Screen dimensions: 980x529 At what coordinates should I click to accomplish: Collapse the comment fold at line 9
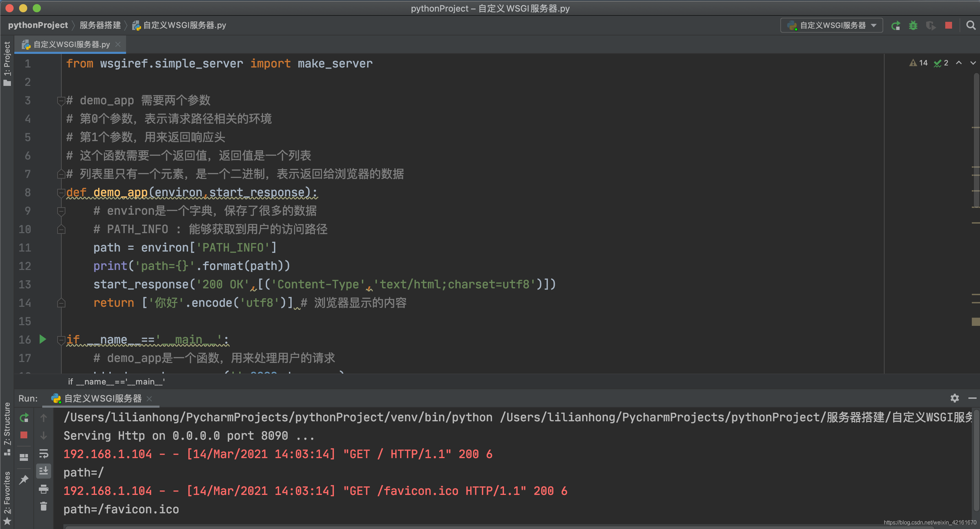[x=61, y=211]
